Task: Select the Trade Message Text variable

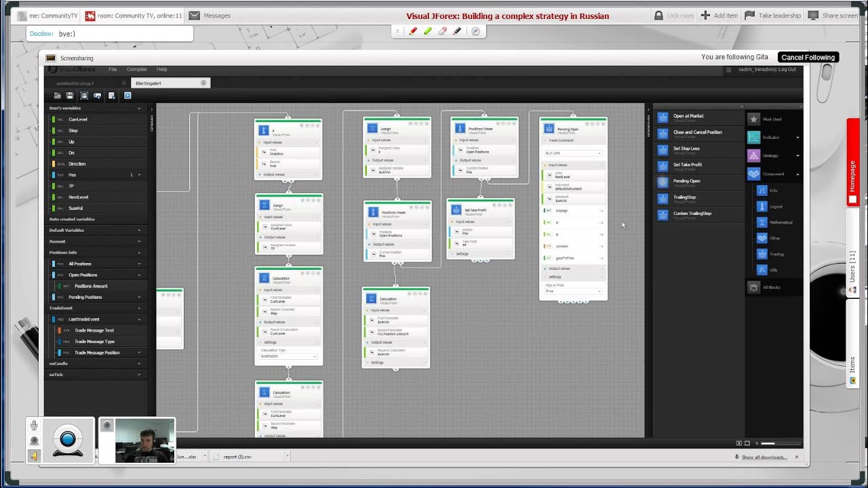Action: click(94, 331)
